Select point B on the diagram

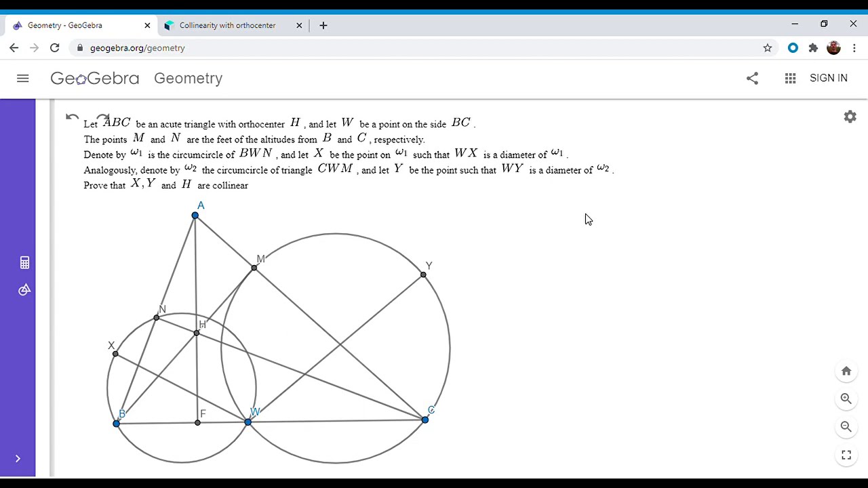[117, 424]
